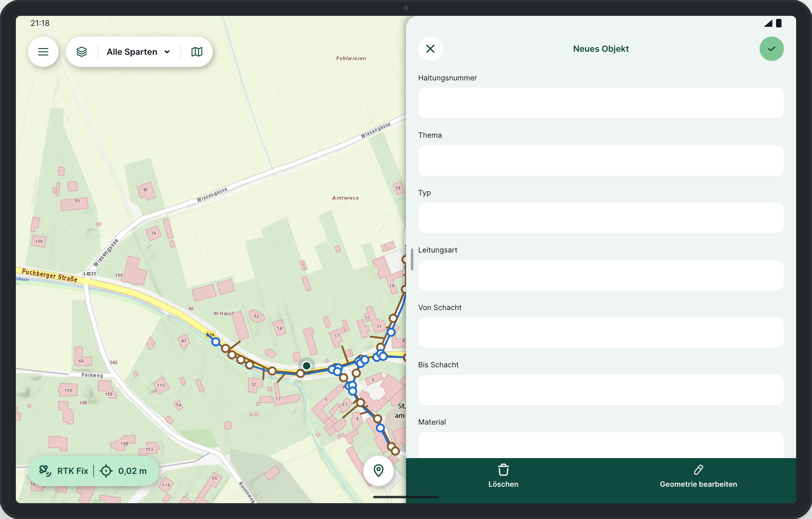This screenshot has height=519, width=812.
Task: Tap building number 106
Action: pos(39,241)
